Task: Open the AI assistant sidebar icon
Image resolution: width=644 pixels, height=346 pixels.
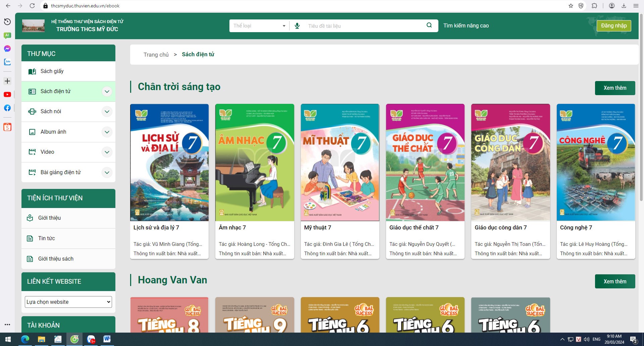Action: (7, 35)
